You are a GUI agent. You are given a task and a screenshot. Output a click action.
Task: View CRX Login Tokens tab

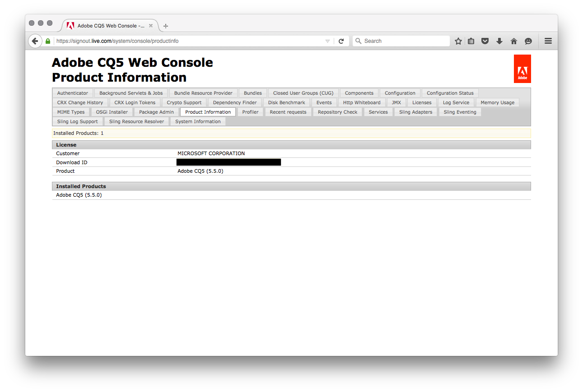pyautogui.click(x=135, y=102)
